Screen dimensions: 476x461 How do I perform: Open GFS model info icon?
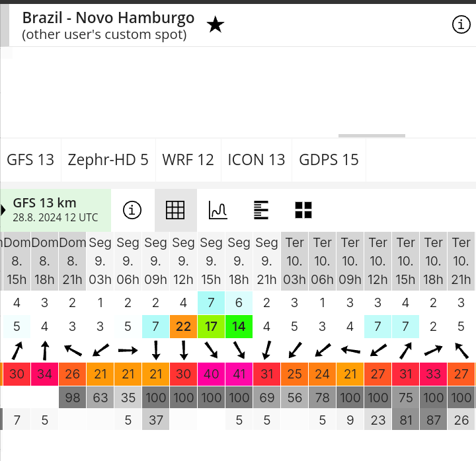pos(132,210)
